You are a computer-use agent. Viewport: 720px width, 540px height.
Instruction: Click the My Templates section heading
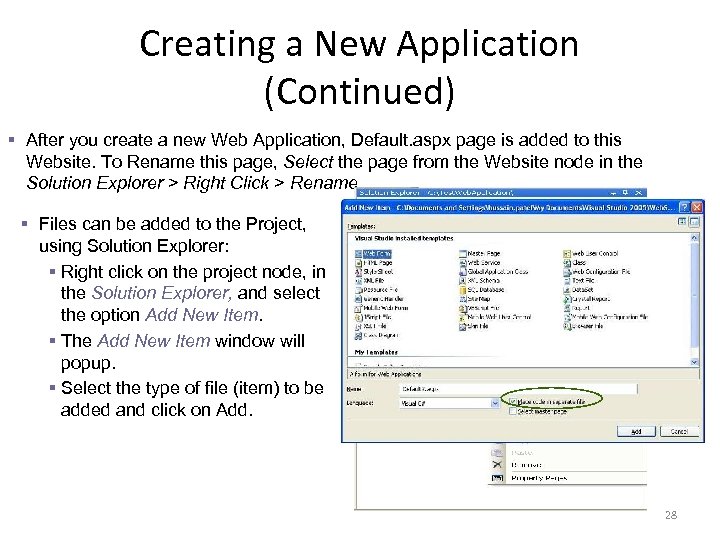coord(376,352)
